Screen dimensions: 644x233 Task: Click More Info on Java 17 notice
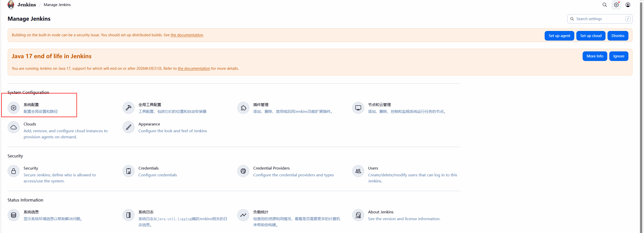pyautogui.click(x=595, y=56)
